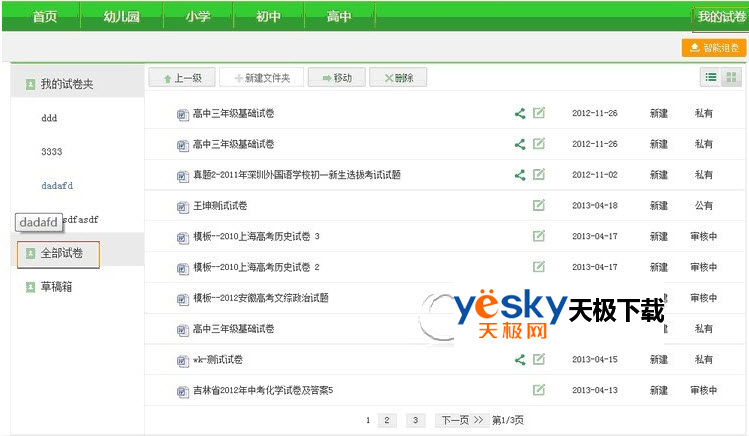Edit 吉林省2012年中考化学试卷及答案5

coord(539,390)
